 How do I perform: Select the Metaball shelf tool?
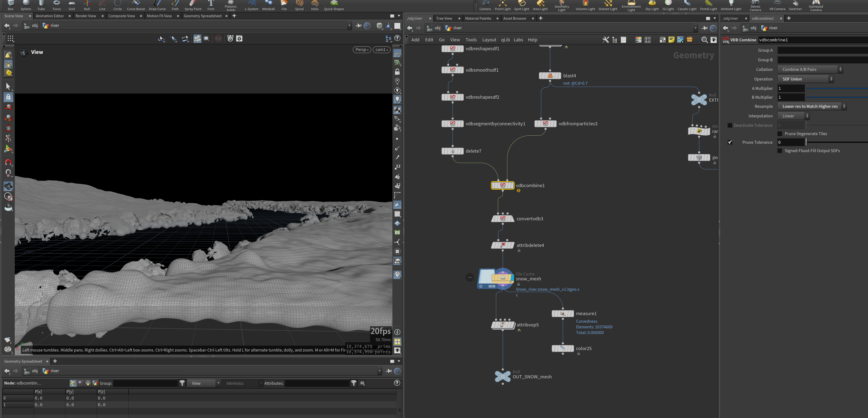pyautogui.click(x=269, y=6)
